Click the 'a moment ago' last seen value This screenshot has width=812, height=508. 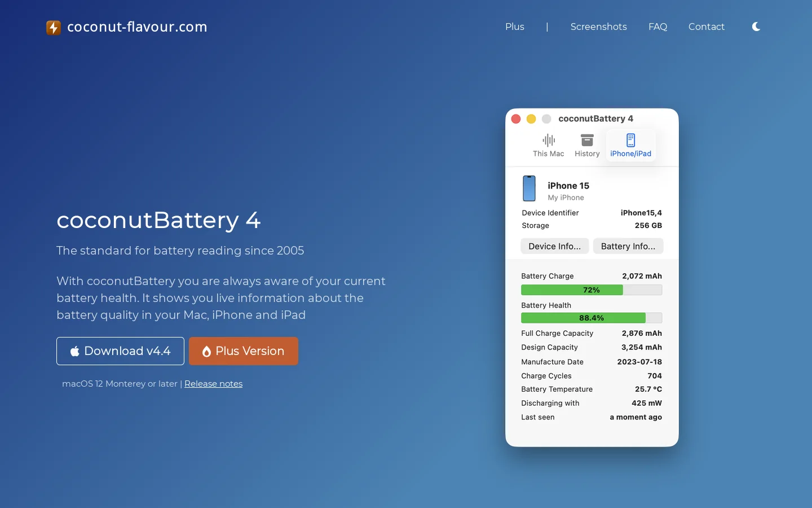click(x=636, y=417)
